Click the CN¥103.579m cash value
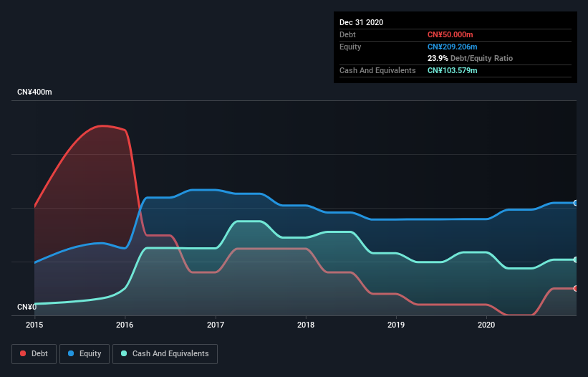This screenshot has height=377, width=588. pos(452,70)
